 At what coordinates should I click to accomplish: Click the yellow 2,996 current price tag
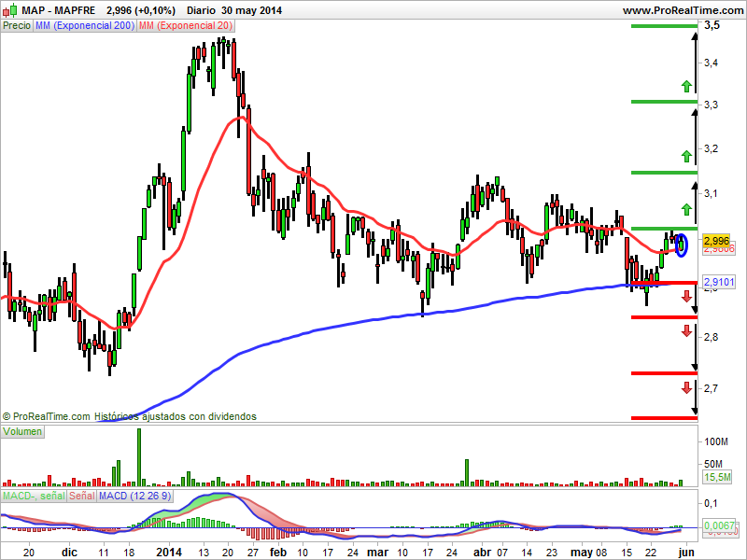point(716,241)
